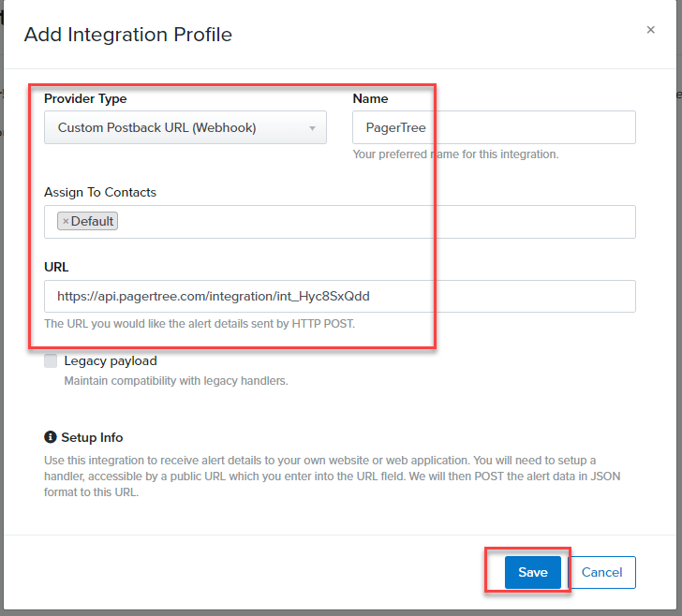Click the Setup Info heading
Image resolution: width=682 pixels, height=616 pixels.
pos(92,437)
